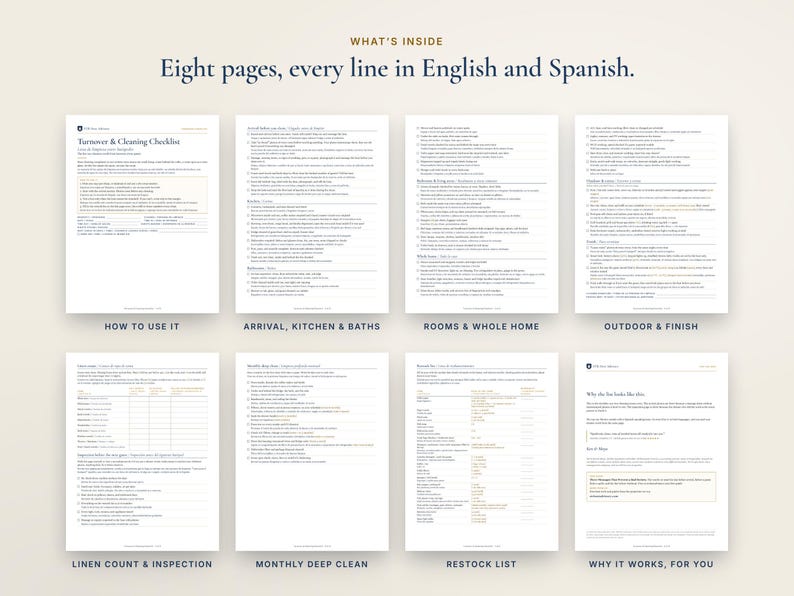Open the Arrival, Kitchen & Baths page thumbnail
The height and width of the screenshot is (596, 794).
click(312, 214)
